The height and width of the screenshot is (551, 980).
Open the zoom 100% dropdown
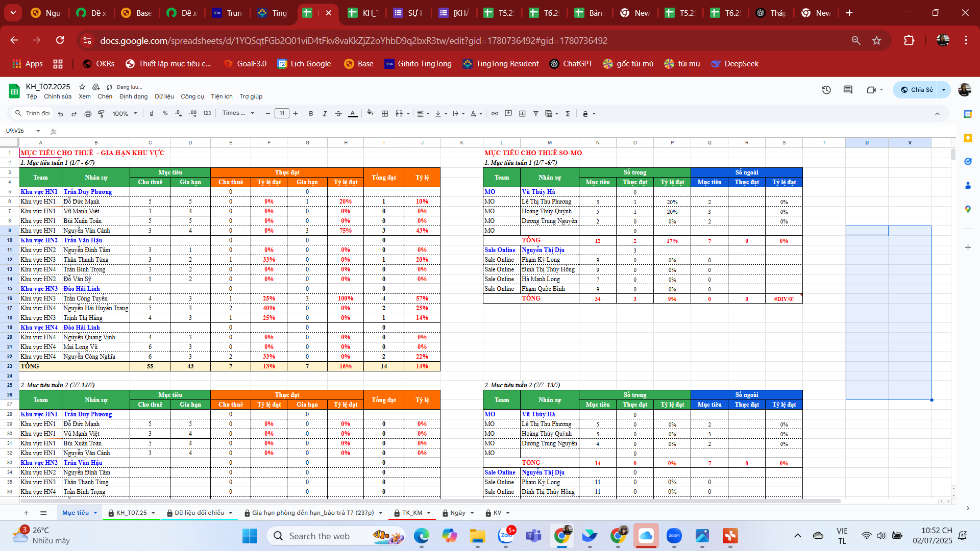(125, 114)
